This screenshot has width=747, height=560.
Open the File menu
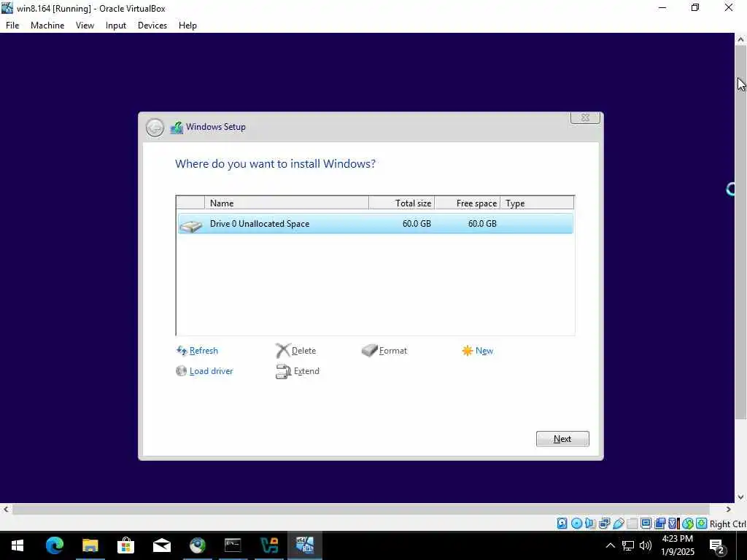12,26
